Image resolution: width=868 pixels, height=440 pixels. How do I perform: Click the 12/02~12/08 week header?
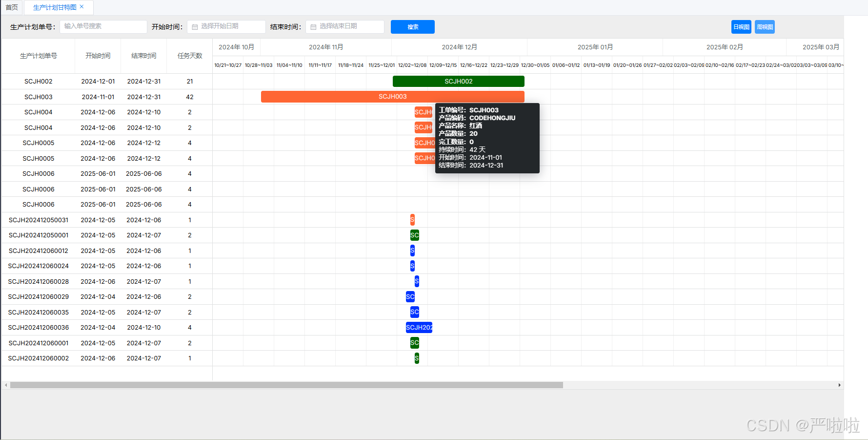click(x=412, y=65)
